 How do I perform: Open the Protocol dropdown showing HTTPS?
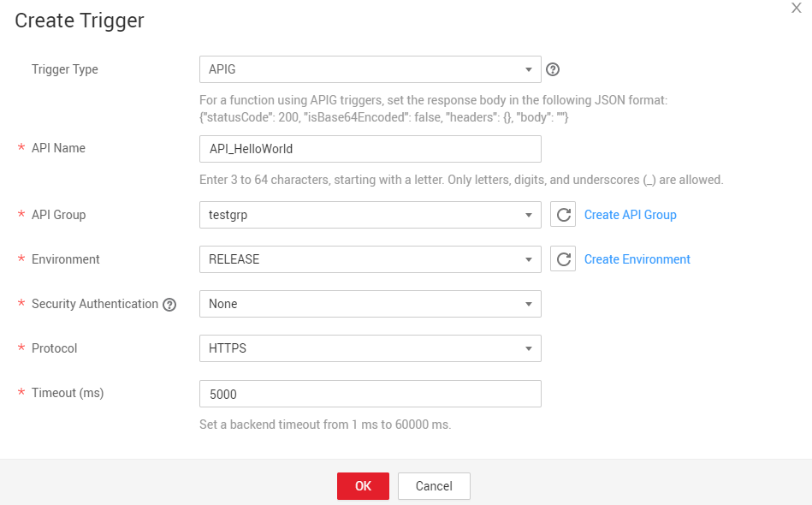click(370, 348)
